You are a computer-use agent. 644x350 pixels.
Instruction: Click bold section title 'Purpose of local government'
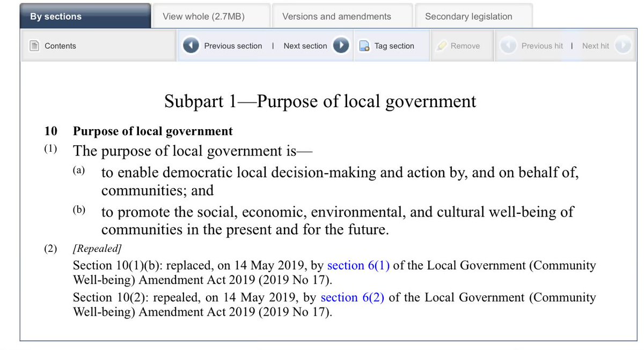point(153,131)
